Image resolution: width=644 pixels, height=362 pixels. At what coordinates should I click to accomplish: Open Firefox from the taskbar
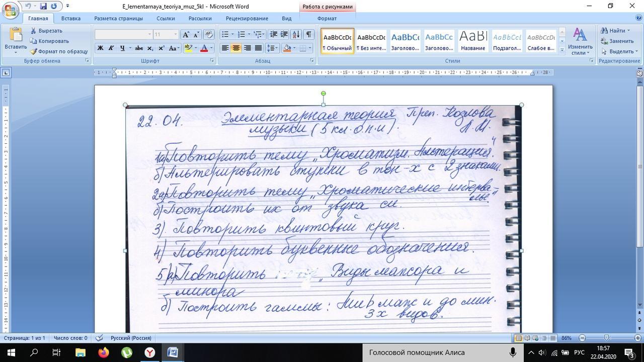click(103, 352)
